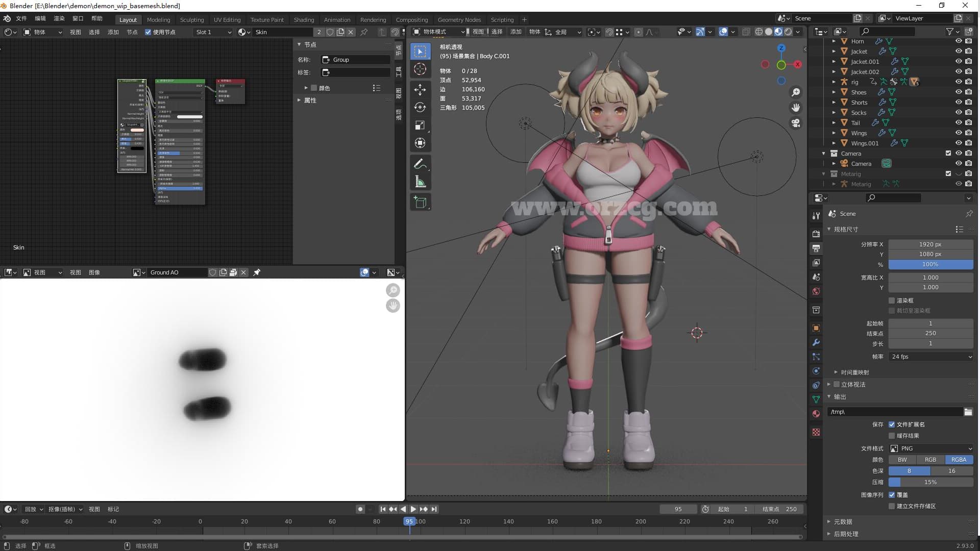This screenshot has width=980, height=551.
Task: Hide the Shoes object in outliner
Action: point(959,92)
